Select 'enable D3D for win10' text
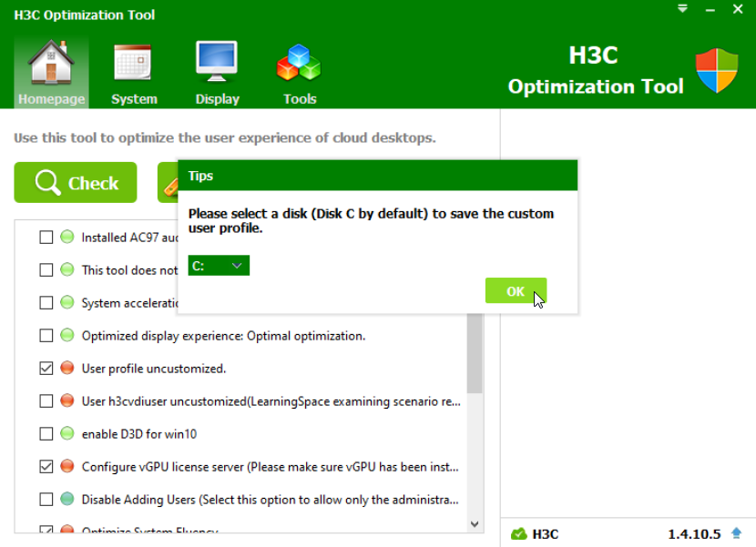 pyautogui.click(x=138, y=434)
